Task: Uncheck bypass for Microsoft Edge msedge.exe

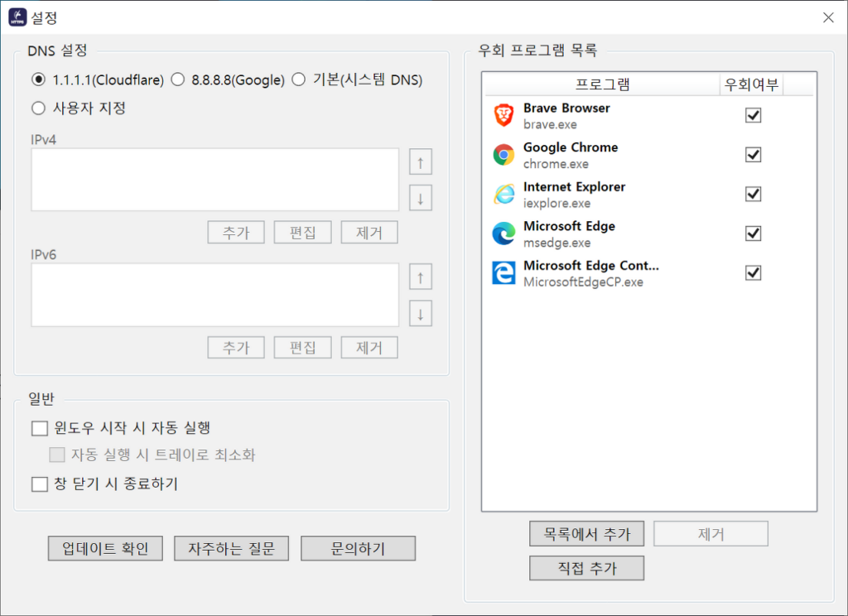Action: click(753, 233)
